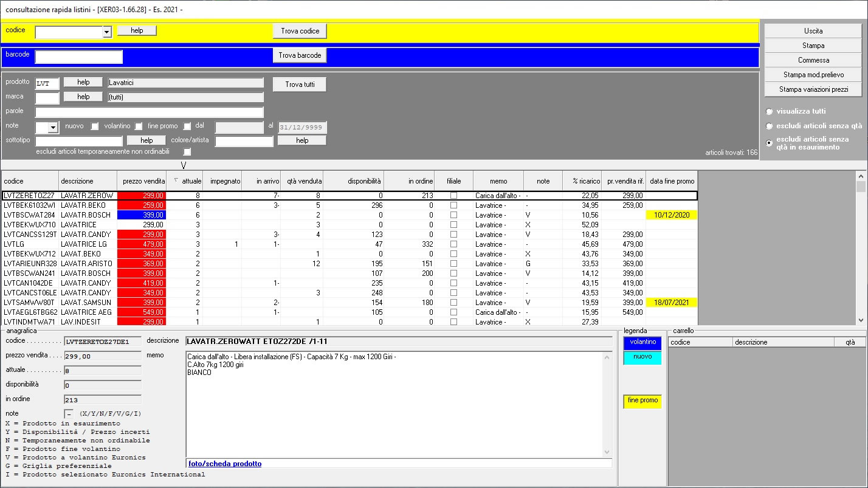The width and height of the screenshot is (868, 488).
Task: Click help button next to prodotto field
Action: click(x=83, y=82)
